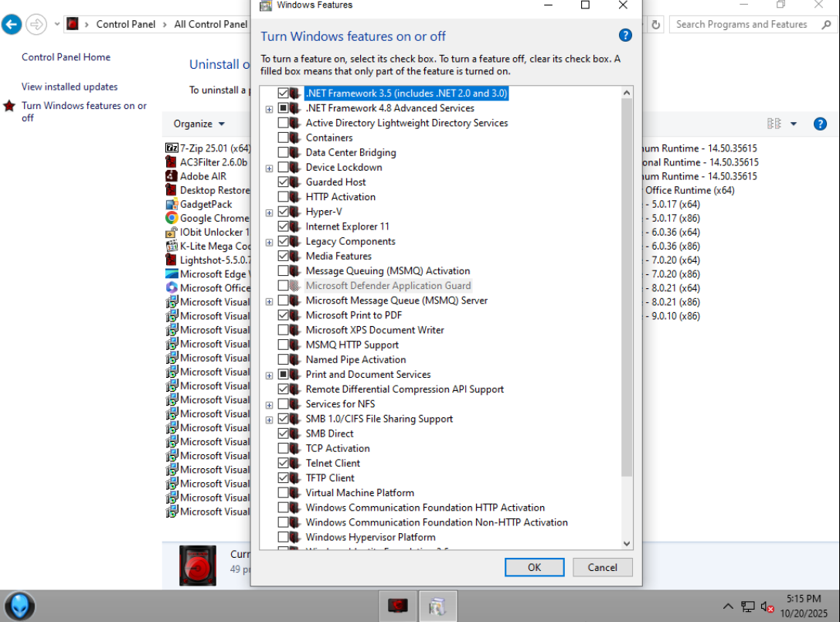This screenshot has height=622, width=840.
Task: Click the Control Panel taskbar icon
Action: (437, 606)
